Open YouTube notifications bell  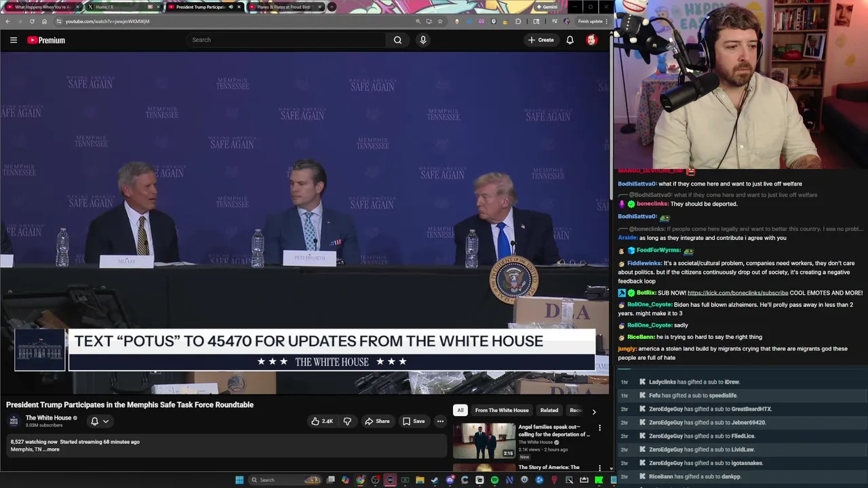pyautogui.click(x=570, y=40)
